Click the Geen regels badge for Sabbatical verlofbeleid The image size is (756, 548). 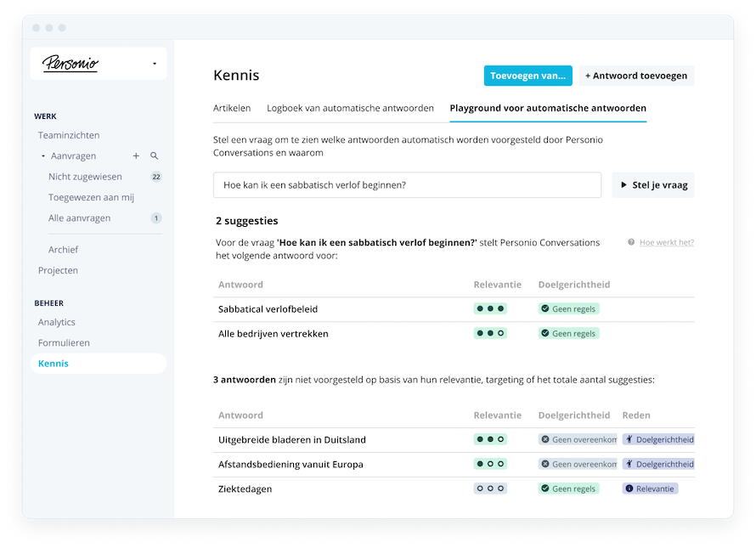pos(568,309)
